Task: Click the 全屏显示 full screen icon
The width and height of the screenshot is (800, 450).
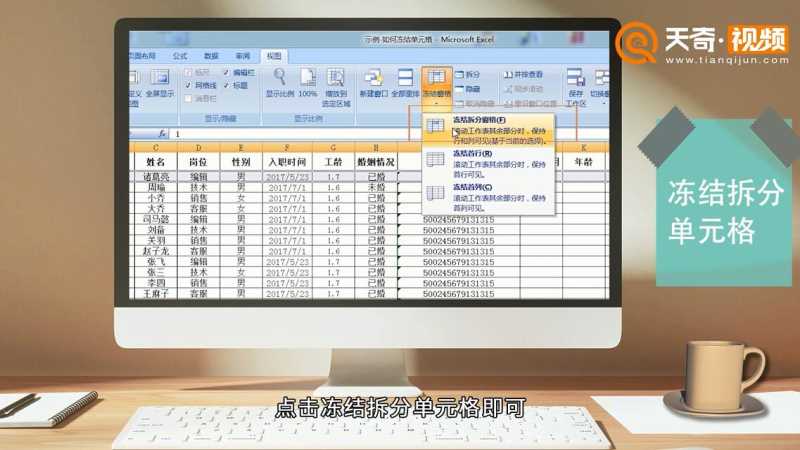Action: 160,78
